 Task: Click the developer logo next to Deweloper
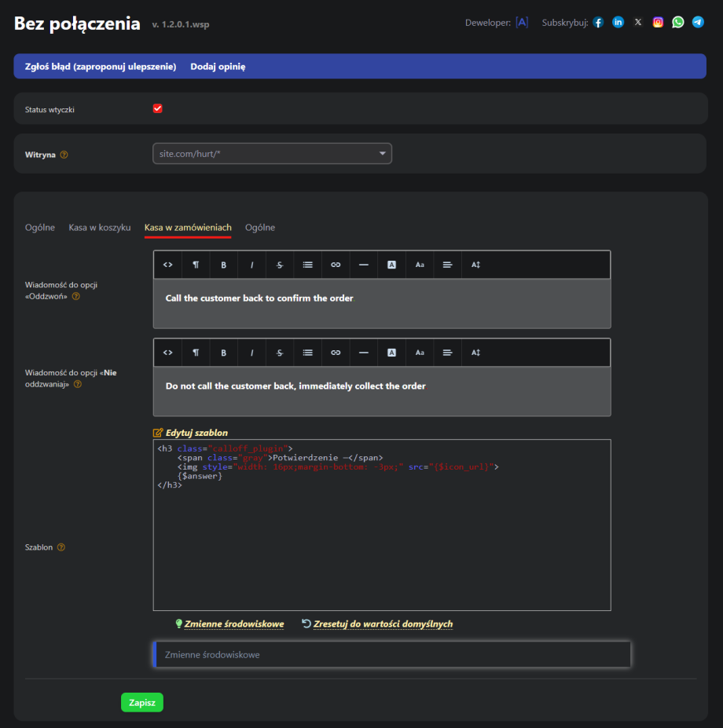click(x=522, y=23)
